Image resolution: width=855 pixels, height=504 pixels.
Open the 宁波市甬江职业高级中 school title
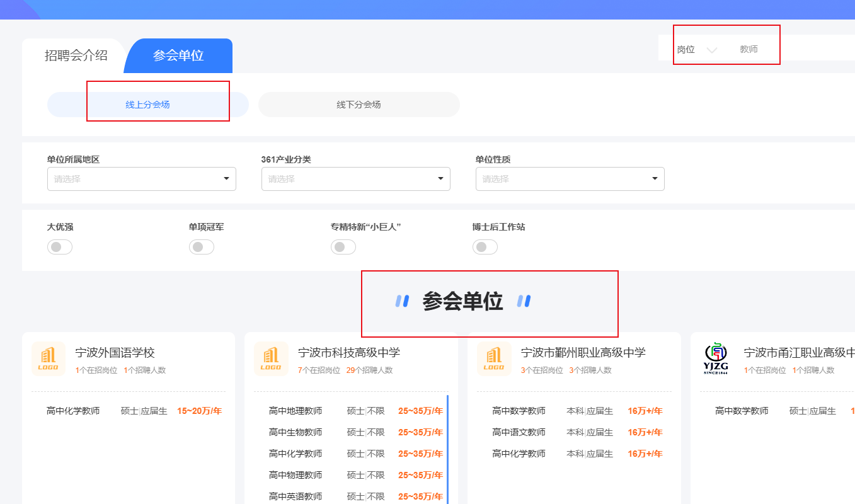point(800,352)
